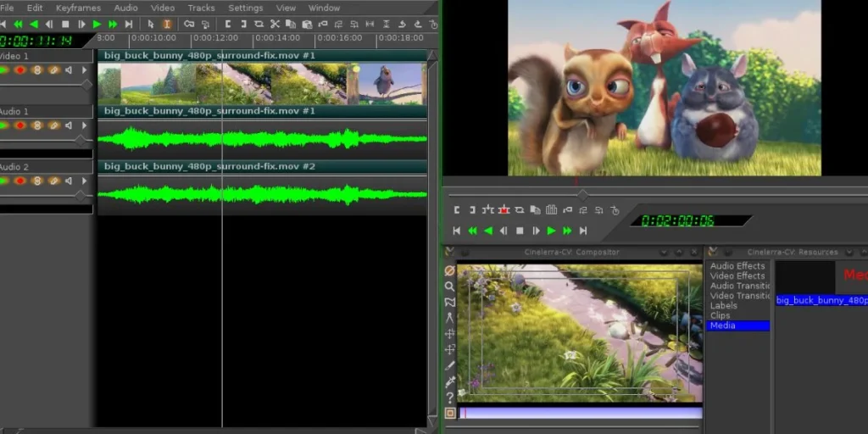Select big_buck_bunny_480p media item in Resources
This screenshot has height=434, width=868.
click(x=821, y=300)
